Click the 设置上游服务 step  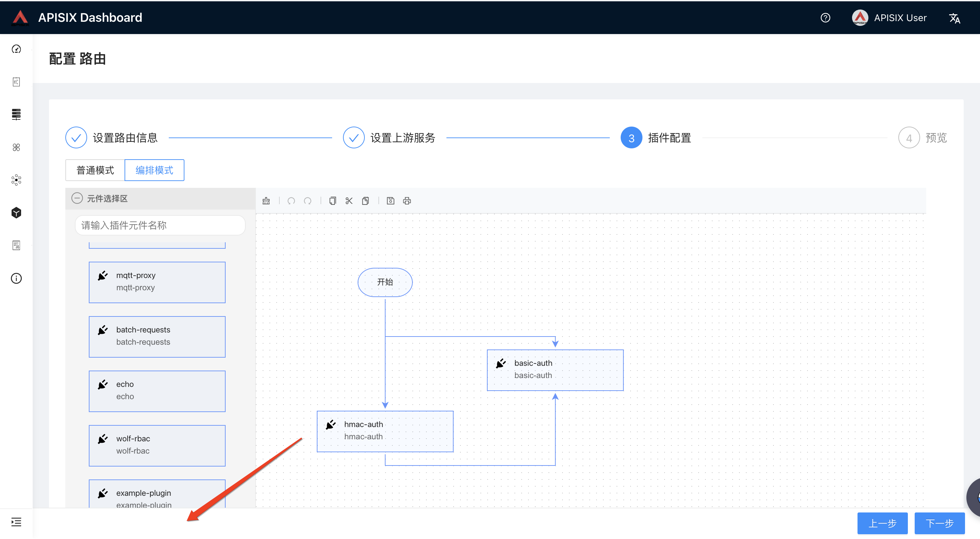(389, 138)
